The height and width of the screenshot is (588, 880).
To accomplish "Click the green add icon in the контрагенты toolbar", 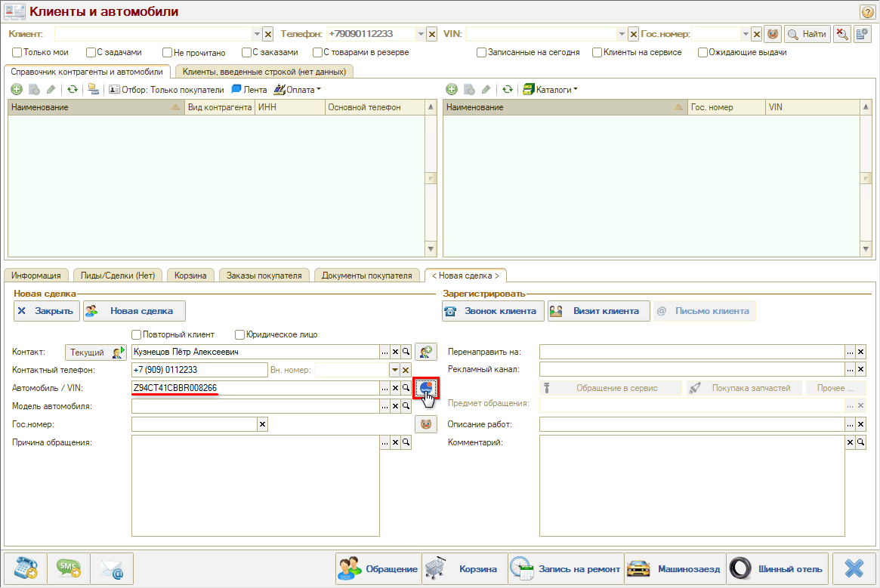I will point(16,89).
